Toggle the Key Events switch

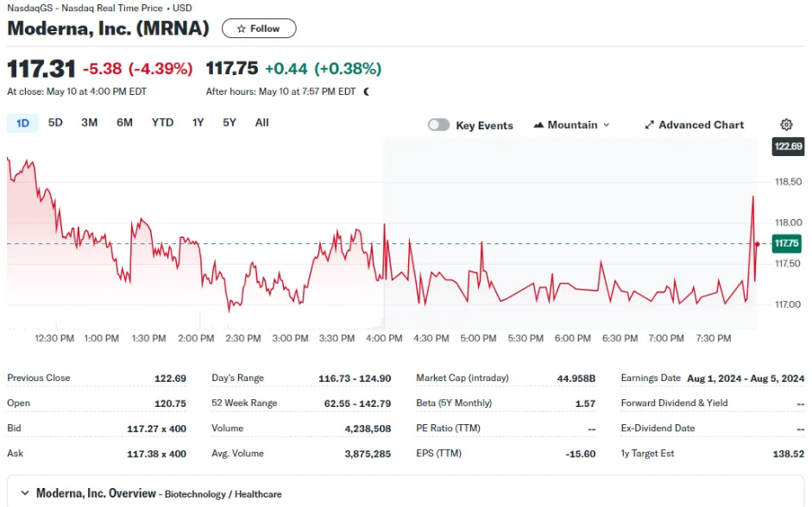(438, 125)
